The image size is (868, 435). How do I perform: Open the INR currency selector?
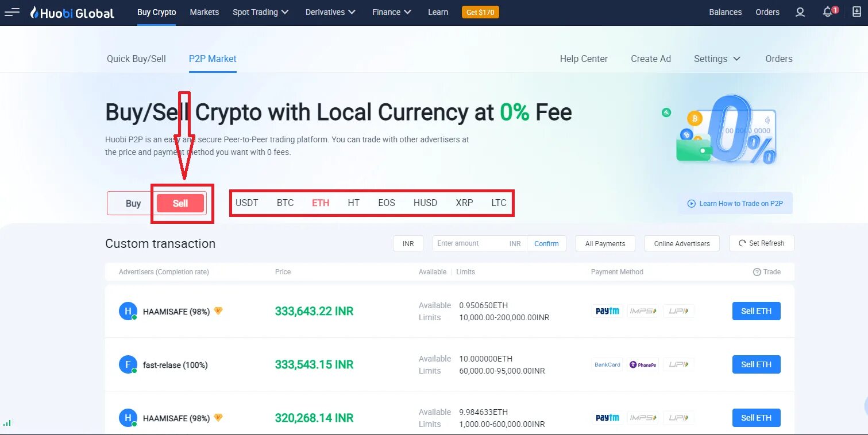tap(408, 243)
